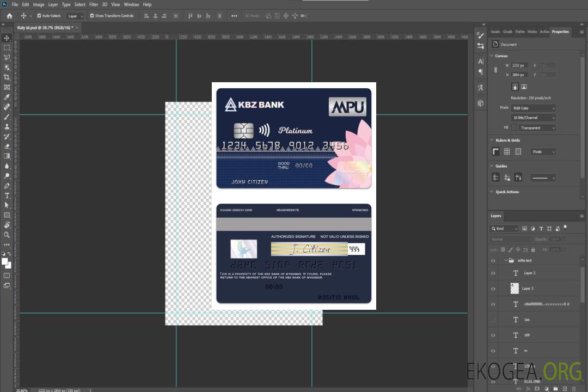Open the Paragraph panel icon
The width and height of the screenshot is (588, 392).
pyautogui.click(x=480, y=72)
